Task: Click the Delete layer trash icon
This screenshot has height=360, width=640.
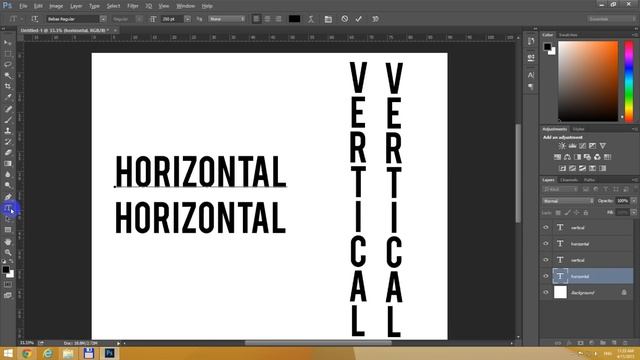Action: tap(625, 343)
